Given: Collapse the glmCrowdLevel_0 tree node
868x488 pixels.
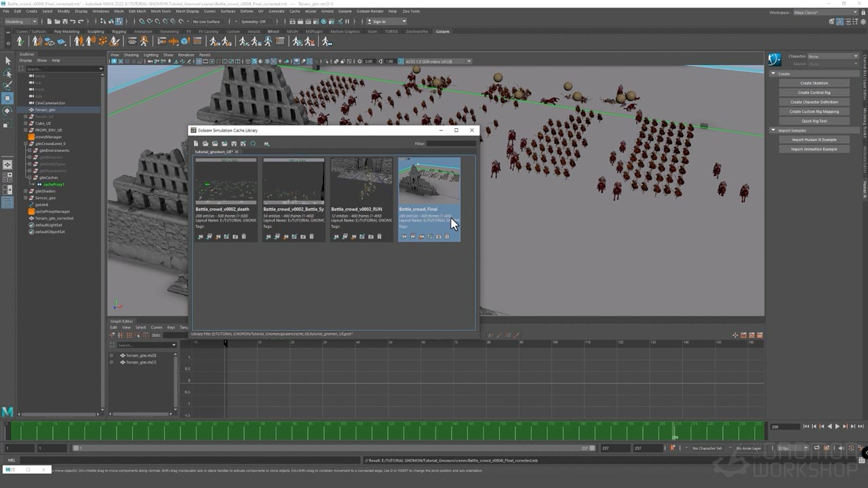Looking at the screenshot, I should [25, 144].
